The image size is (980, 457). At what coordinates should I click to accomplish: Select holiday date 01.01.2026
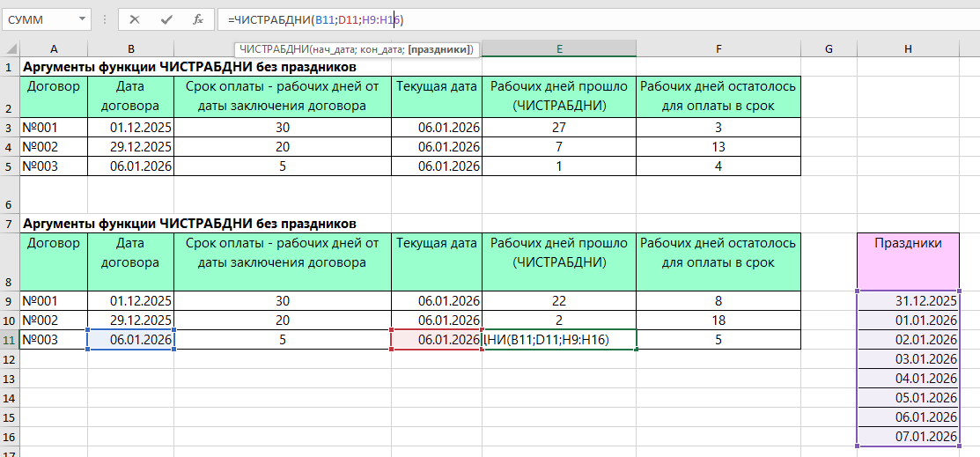(908, 321)
